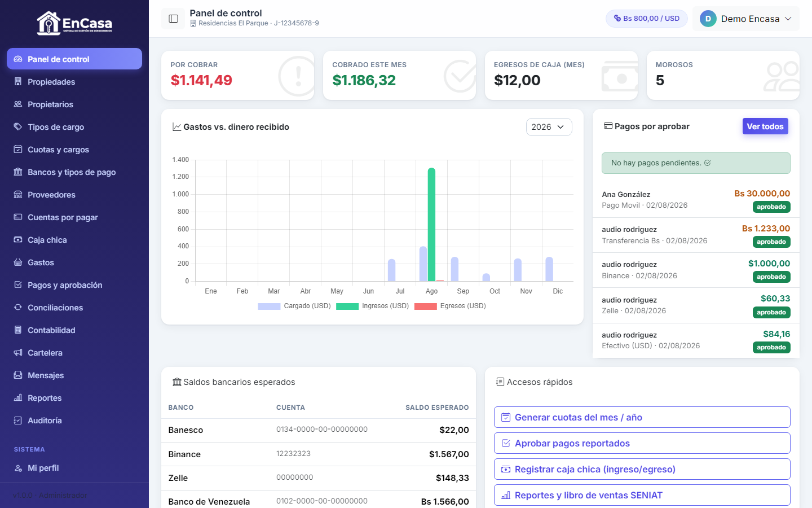Click the Zelle expected balance $148,33
The height and width of the screenshot is (508, 812).
[452, 478]
